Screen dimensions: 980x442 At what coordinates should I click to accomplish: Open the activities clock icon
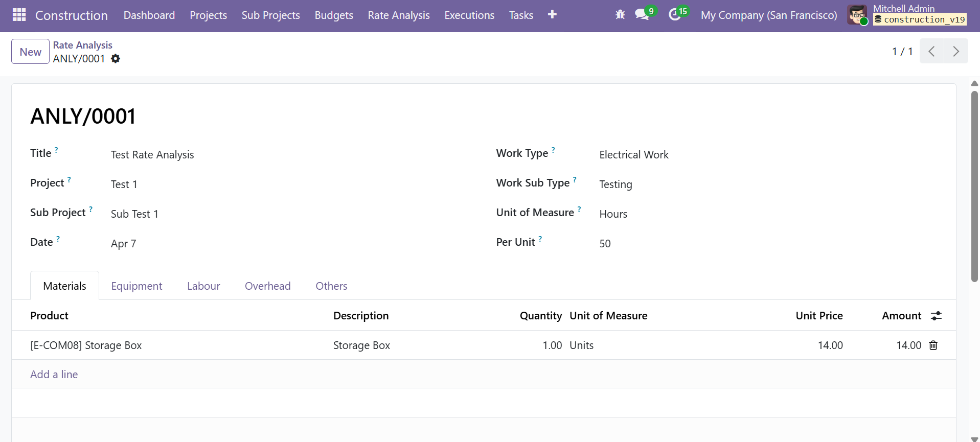(675, 15)
